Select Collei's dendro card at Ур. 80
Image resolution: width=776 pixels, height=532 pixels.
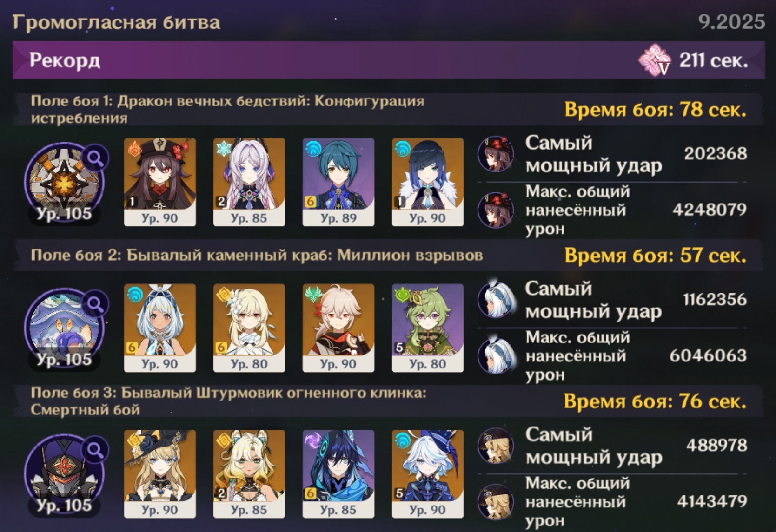click(x=428, y=328)
